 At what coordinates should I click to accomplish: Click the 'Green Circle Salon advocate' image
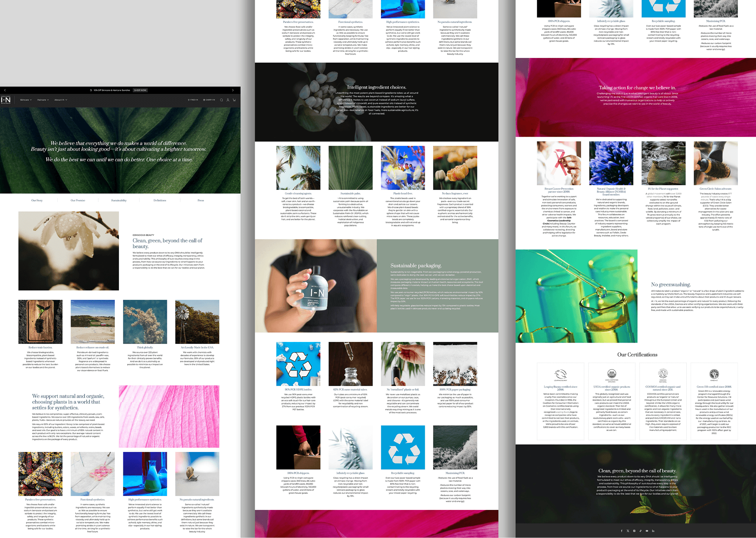[x=716, y=163]
